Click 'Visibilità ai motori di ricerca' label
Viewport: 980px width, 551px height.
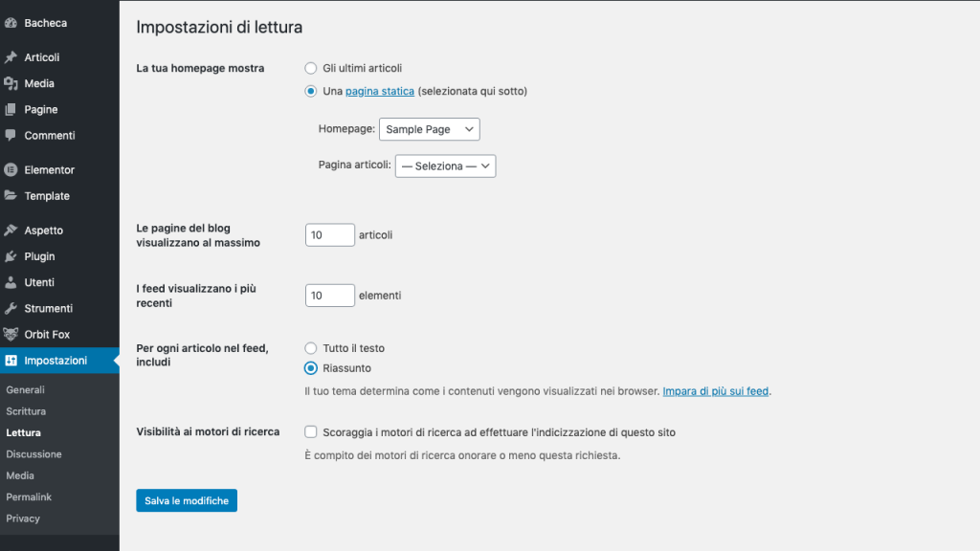click(208, 431)
